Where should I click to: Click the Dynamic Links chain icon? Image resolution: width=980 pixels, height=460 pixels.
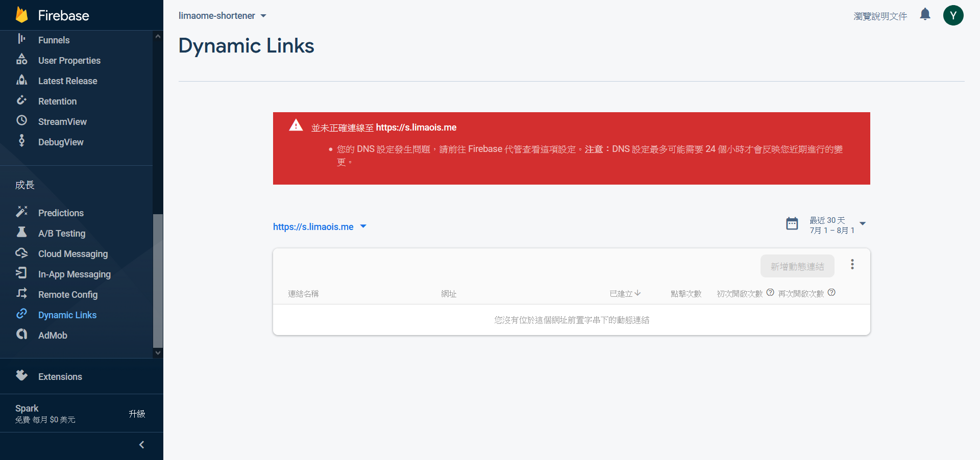click(x=21, y=314)
